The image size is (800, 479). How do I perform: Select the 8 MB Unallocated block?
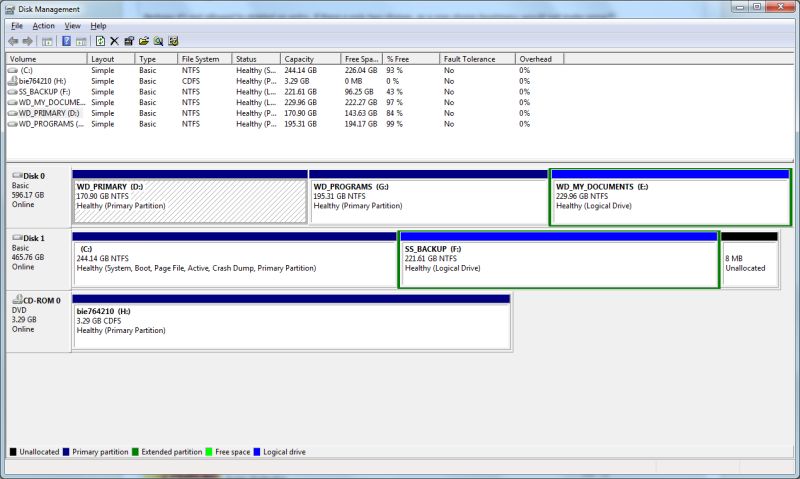coord(750,259)
